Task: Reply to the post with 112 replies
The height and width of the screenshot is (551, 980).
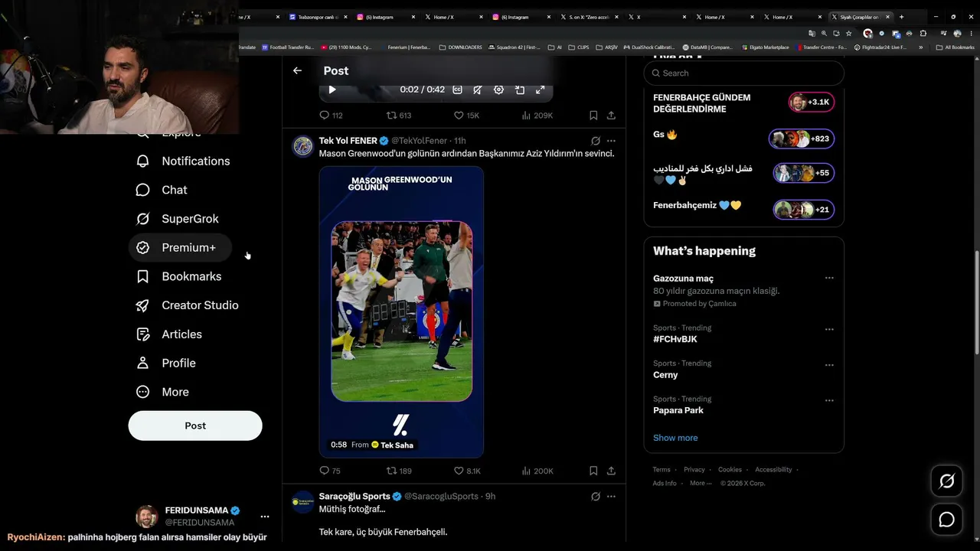Action: pyautogui.click(x=331, y=116)
